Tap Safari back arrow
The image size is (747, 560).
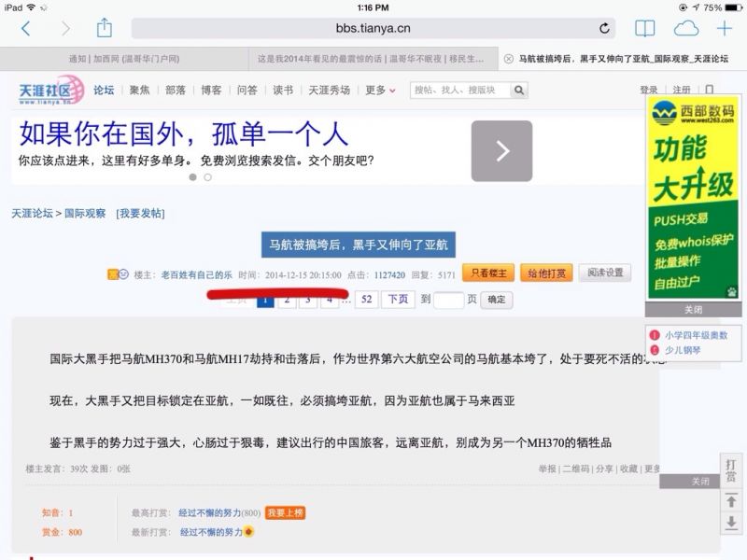tap(26, 29)
